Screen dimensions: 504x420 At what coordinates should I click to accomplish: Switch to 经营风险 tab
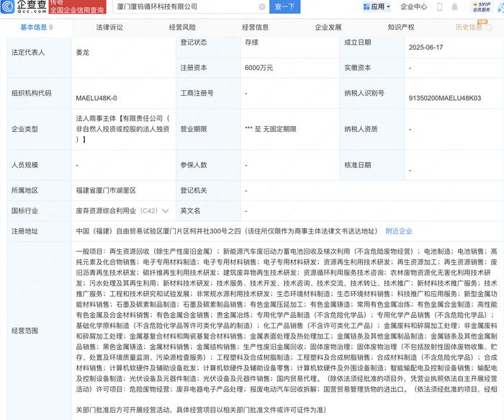[x=182, y=27]
